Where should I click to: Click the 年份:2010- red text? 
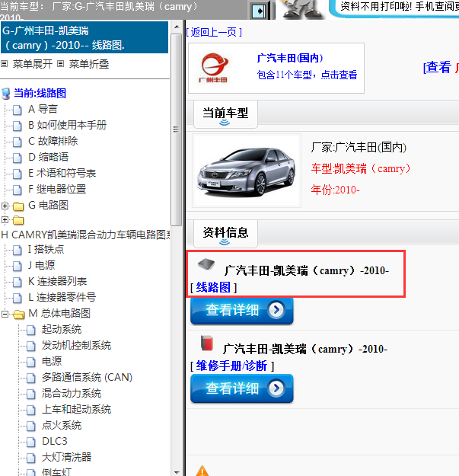335,190
